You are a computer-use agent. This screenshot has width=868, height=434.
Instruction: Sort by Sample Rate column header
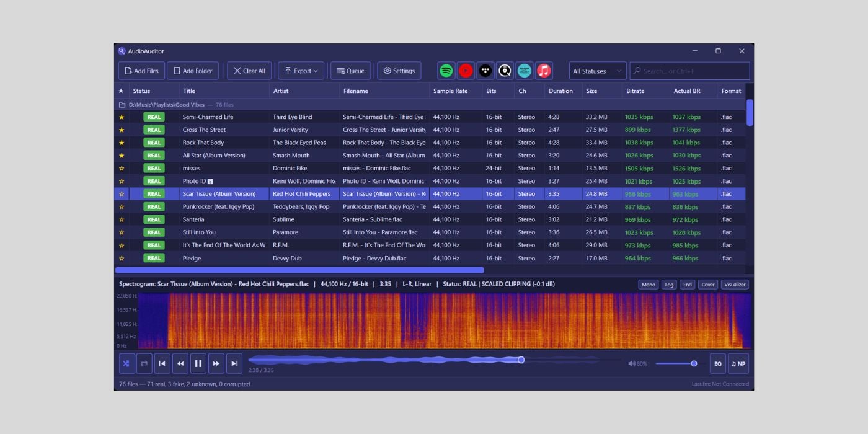(456, 91)
